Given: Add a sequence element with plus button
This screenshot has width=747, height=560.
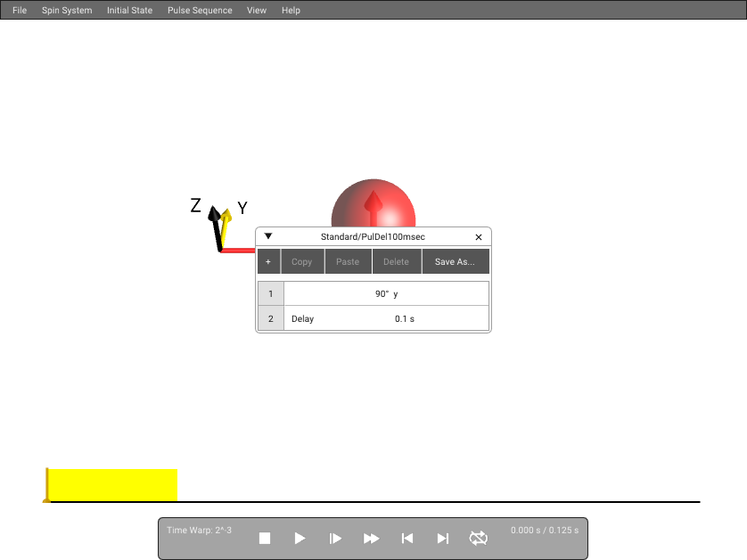Looking at the screenshot, I should tap(268, 261).
